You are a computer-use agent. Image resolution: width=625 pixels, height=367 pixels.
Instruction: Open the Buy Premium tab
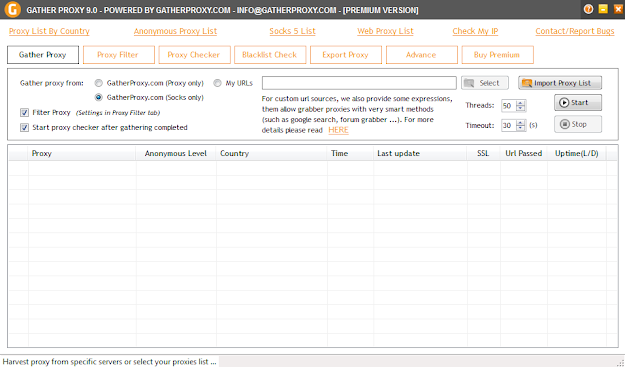(x=497, y=55)
